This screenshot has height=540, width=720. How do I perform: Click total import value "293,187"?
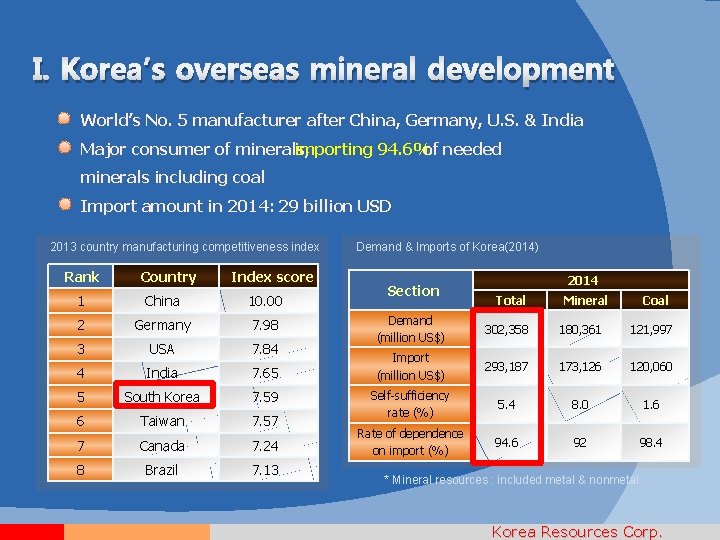[x=506, y=366]
